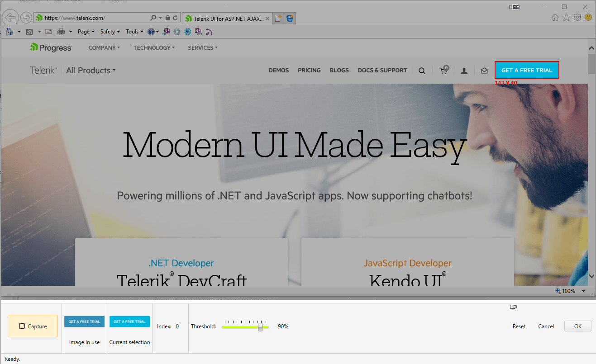The width and height of the screenshot is (596, 364).
Task: Click the Refresh icon in the address bar
Action: pyautogui.click(x=175, y=18)
